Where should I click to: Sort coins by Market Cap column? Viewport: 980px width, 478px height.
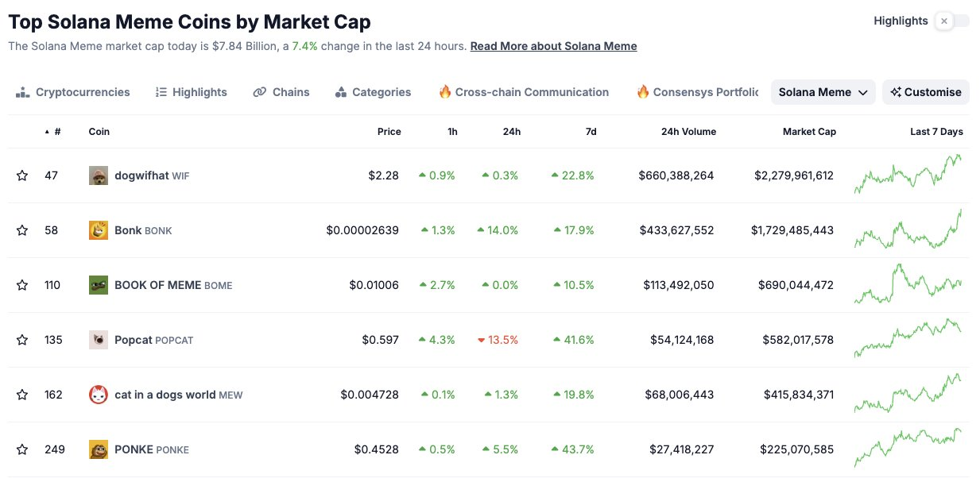808,132
